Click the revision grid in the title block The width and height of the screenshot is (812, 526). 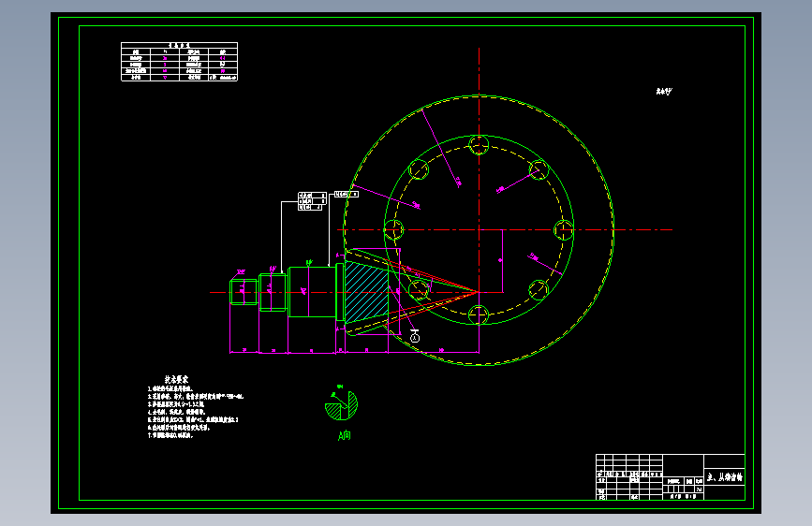(x=629, y=476)
